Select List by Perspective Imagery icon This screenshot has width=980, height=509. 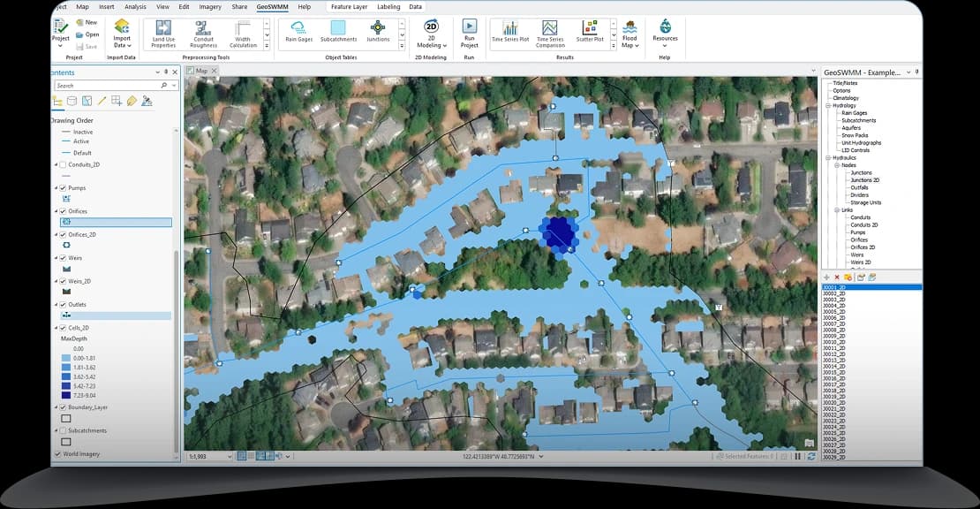coord(147,102)
